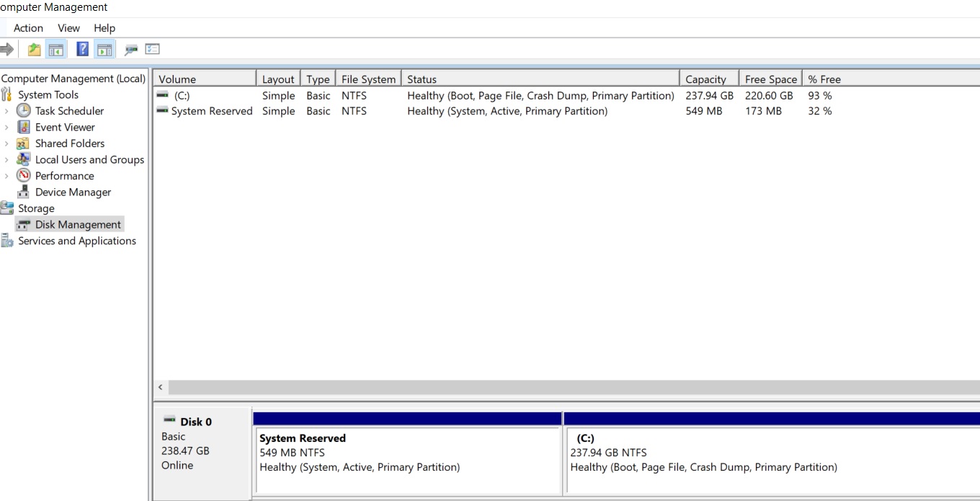Open the Action menu
The image size is (980, 501).
click(x=28, y=28)
